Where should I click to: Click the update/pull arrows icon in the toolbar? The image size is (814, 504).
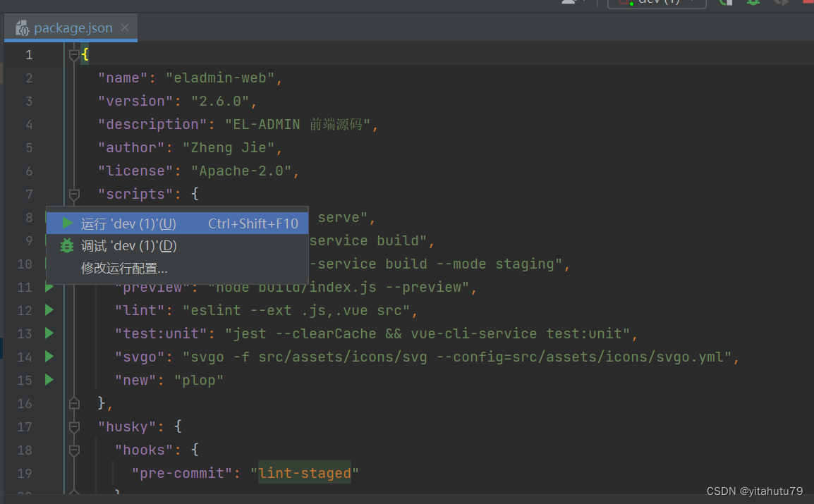782,3
